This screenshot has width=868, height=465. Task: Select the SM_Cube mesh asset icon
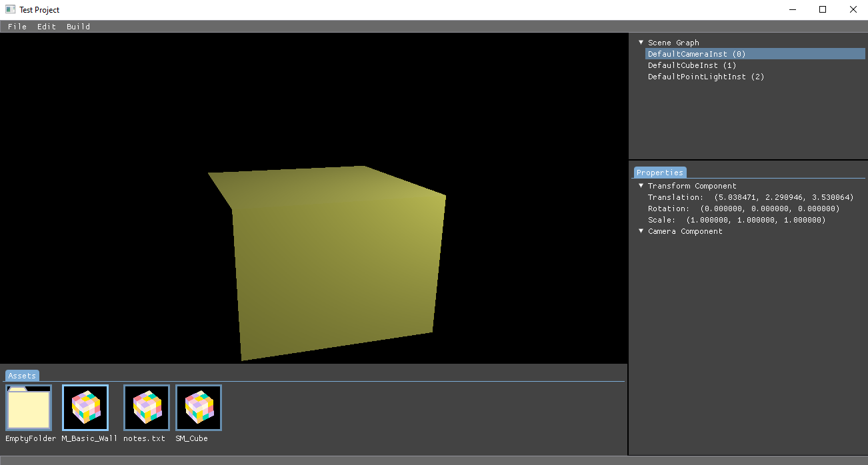tap(199, 408)
